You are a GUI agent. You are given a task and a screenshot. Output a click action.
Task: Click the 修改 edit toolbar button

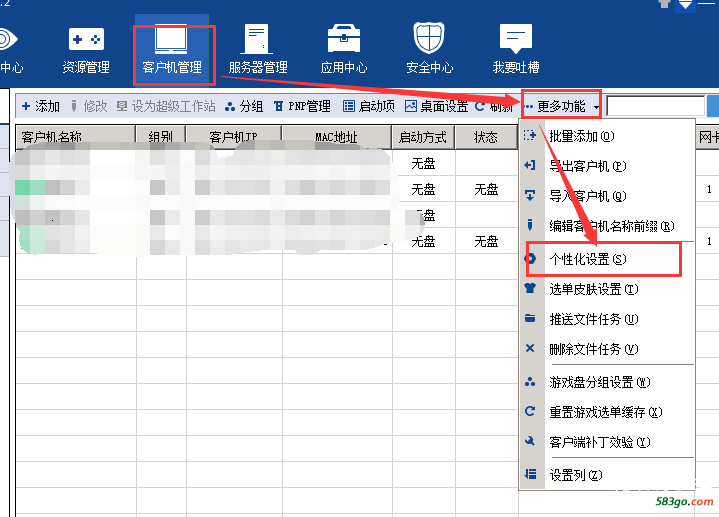click(89, 106)
